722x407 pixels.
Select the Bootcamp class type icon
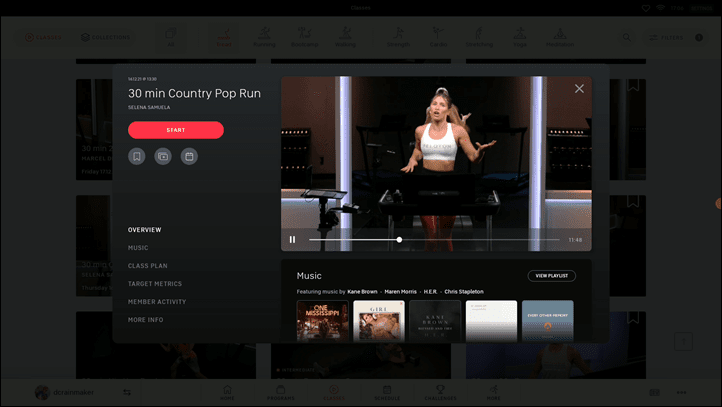(305, 37)
